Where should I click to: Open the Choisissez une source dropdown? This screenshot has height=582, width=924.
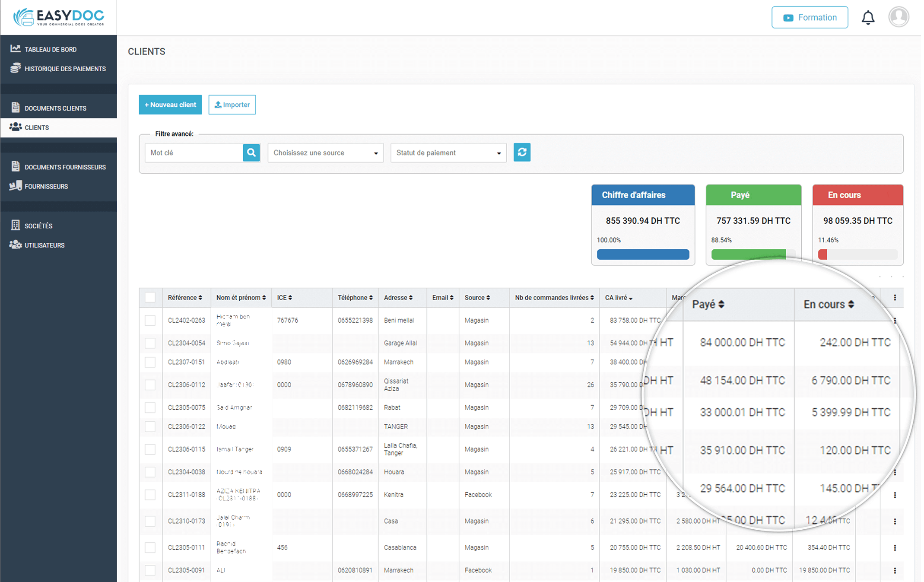tap(325, 153)
